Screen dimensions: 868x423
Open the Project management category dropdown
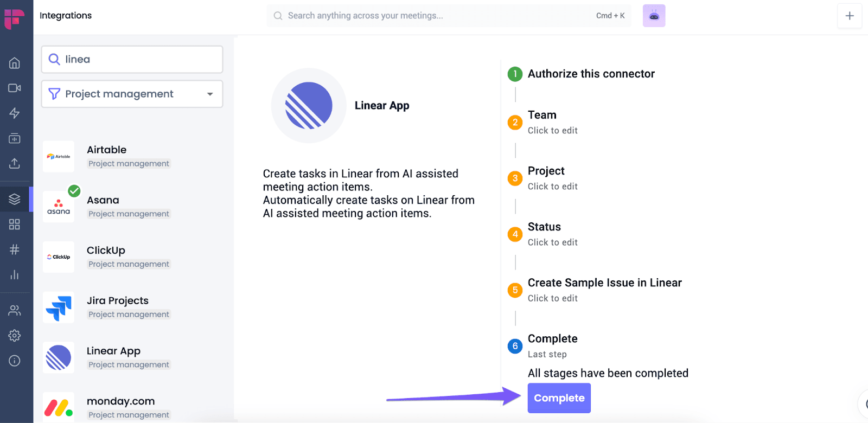tap(132, 94)
